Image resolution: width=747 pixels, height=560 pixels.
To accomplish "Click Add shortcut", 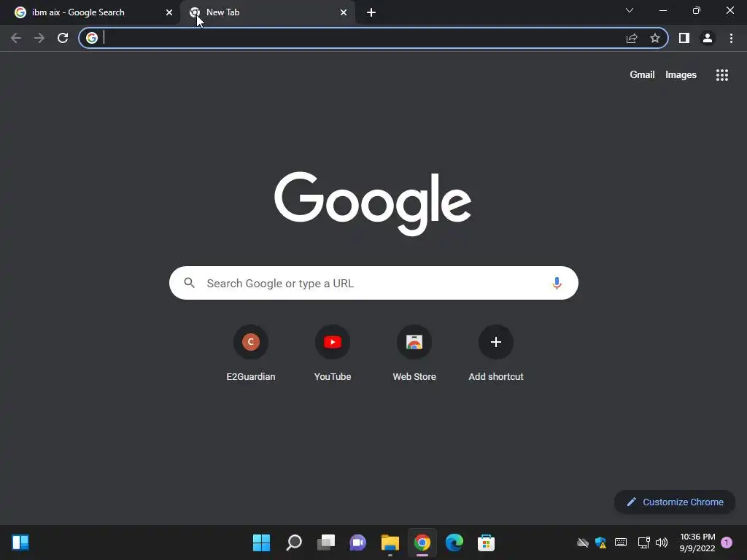I will (x=496, y=354).
